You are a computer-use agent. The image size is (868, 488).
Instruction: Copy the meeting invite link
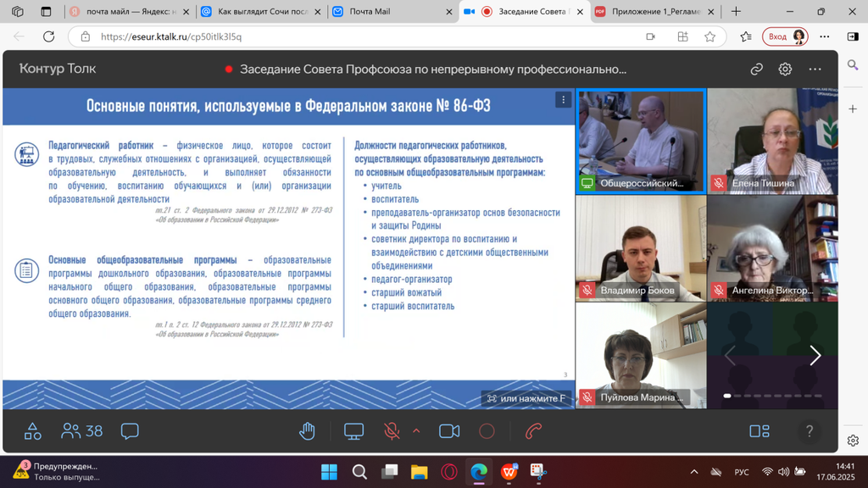pos(756,69)
